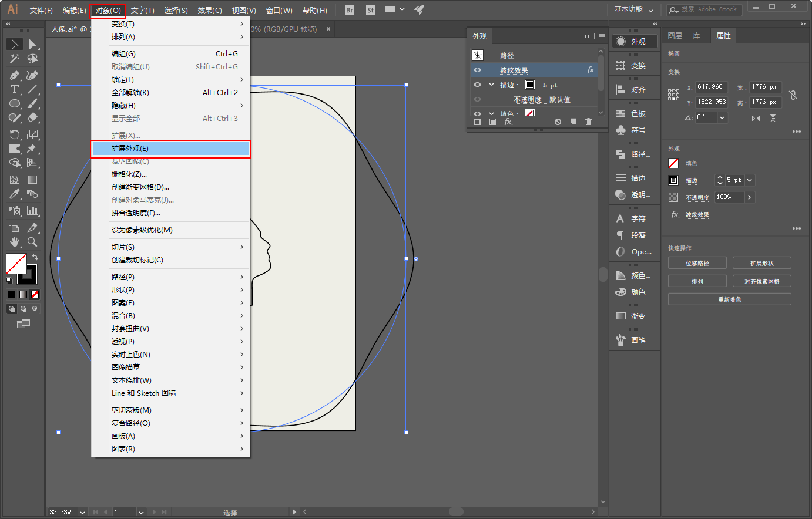This screenshot has width=812, height=519.
Task: Pick the Line Segment tool
Action: [33, 89]
